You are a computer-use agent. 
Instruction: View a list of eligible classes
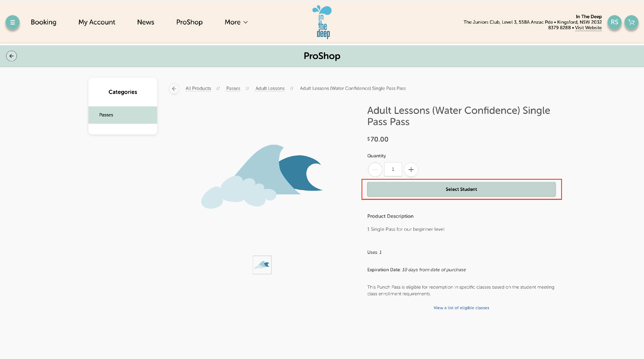461,308
